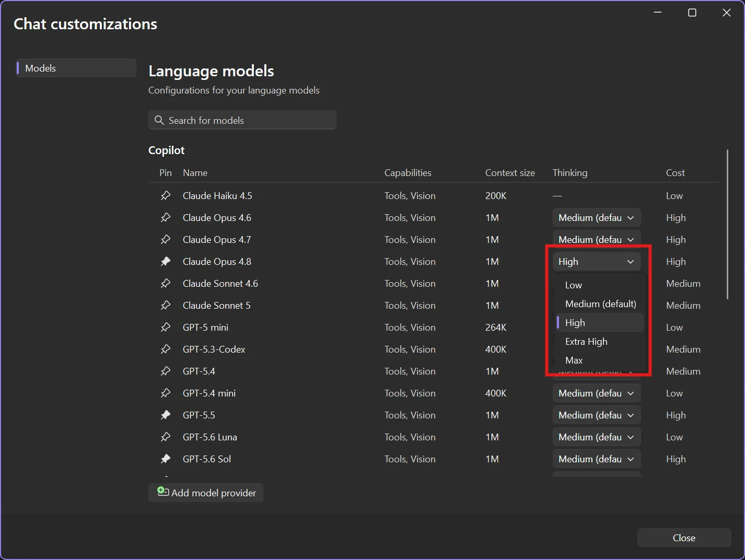Click the 264K context size value

click(x=496, y=328)
